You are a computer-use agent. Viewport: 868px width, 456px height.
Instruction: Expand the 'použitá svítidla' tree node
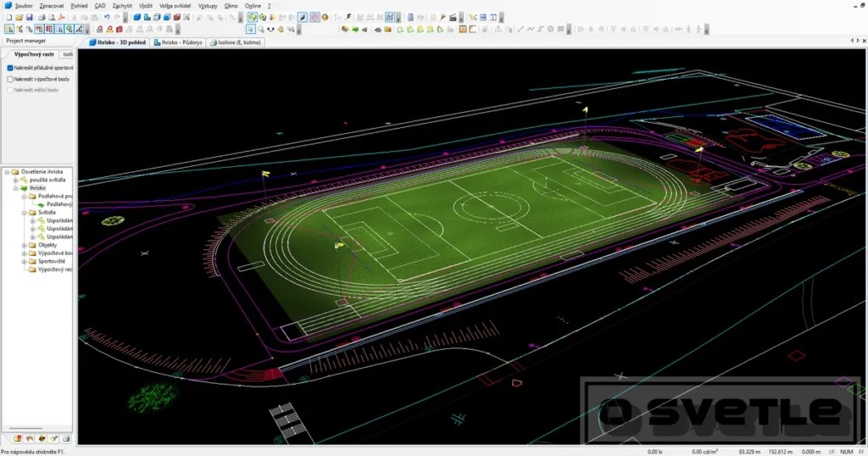[x=15, y=180]
